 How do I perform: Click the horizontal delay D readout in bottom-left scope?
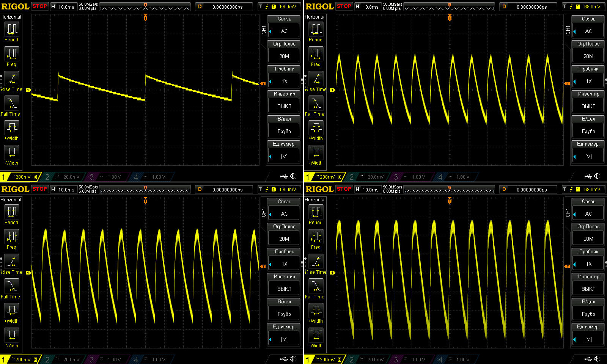coord(224,190)
